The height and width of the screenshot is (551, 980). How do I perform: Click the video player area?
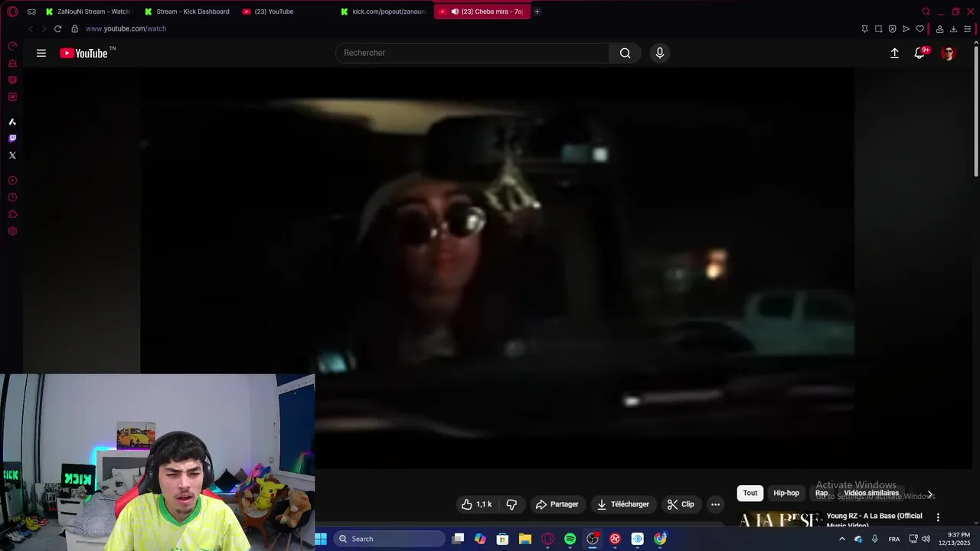(496, 268)
